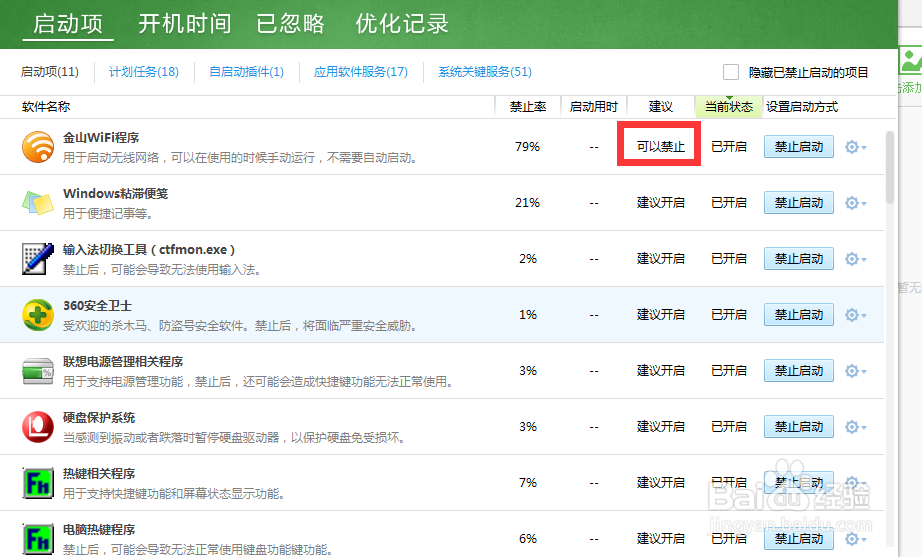Click the 电脑热键程序 Fn icon
This screenshot has width=922, height=557.
click(38, 539)
